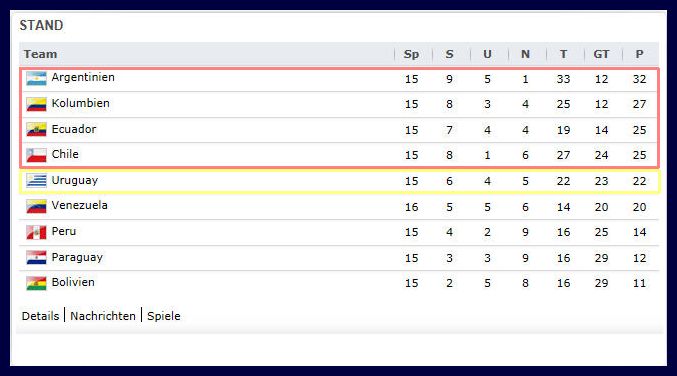Viewport: 677px width, 376px height.
Task: Select the Uruguay team name
Action: tap(75, 180)
